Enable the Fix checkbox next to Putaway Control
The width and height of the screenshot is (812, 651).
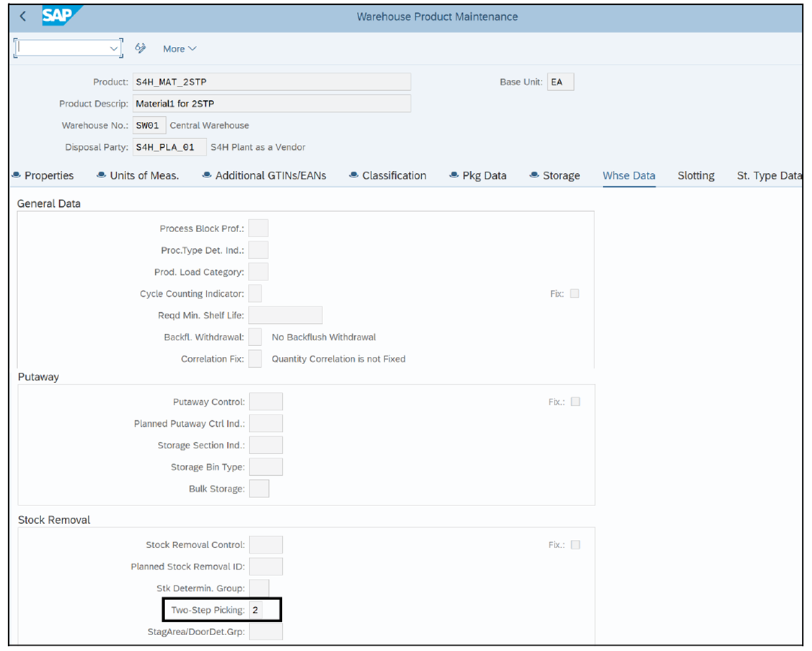(x=575, y=401)
